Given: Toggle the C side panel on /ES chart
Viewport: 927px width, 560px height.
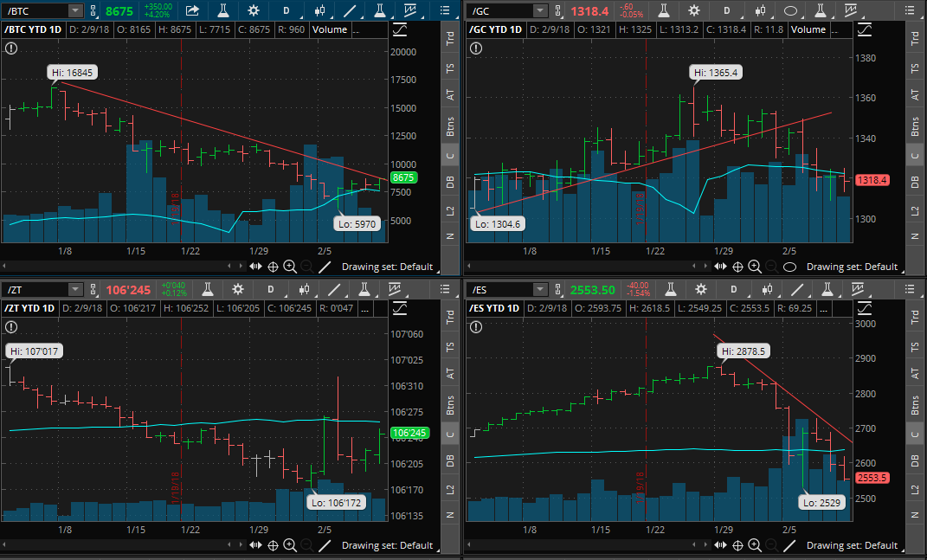Looking at the screenshot, I should click(915, 434).
